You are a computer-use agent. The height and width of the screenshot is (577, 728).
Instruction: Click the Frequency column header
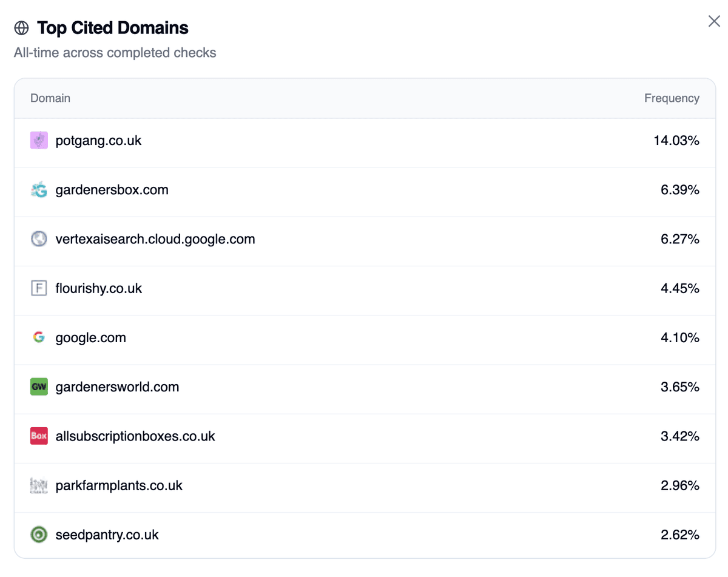[x=672, y=98]
